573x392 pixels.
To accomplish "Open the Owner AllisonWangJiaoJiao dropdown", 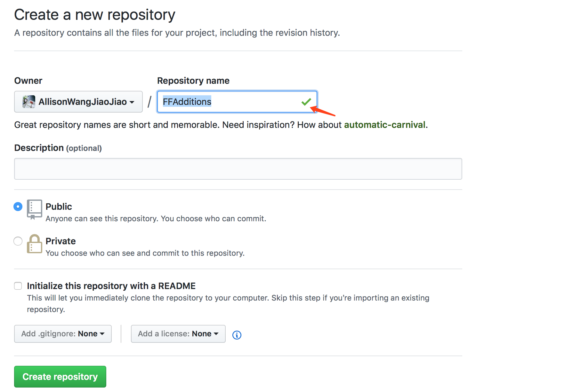I will pyautogui.click(x=78, y=102).
